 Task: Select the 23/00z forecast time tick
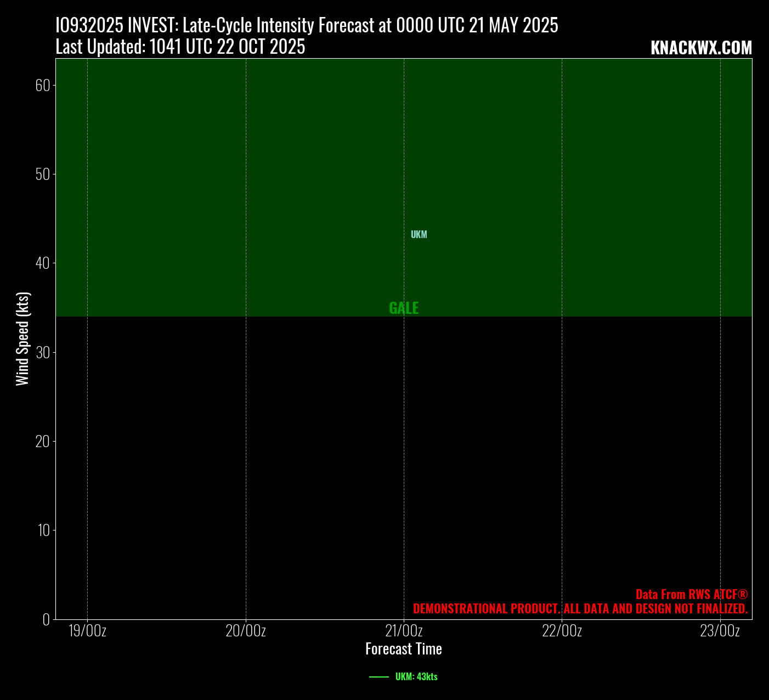pos(720,631)
